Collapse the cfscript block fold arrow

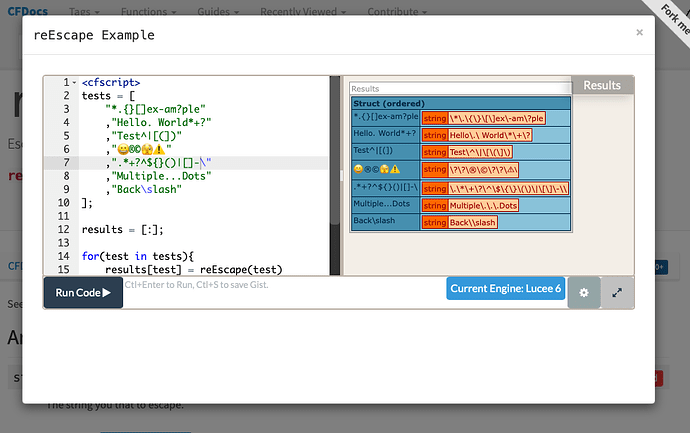pos(76,83)
